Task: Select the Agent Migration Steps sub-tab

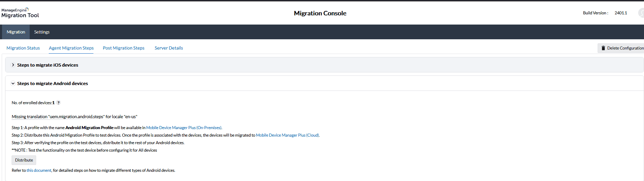Action: click(71, 48)
